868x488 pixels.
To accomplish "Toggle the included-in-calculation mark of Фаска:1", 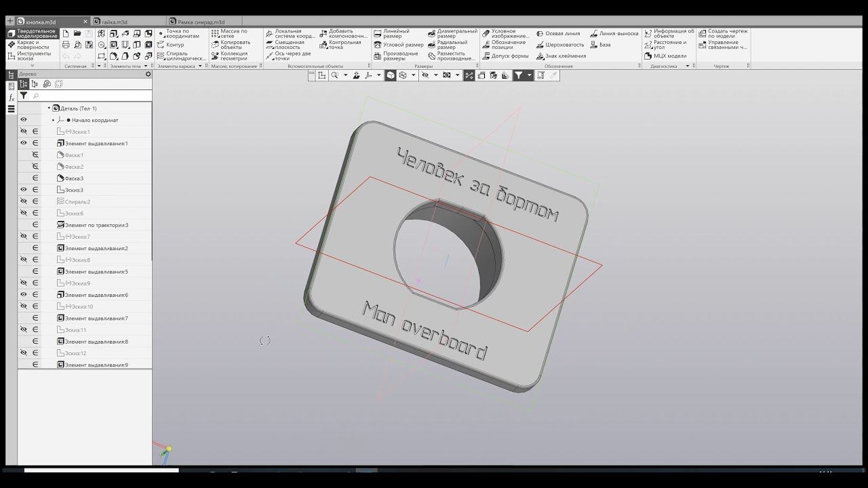I will [x=35, y=155].
